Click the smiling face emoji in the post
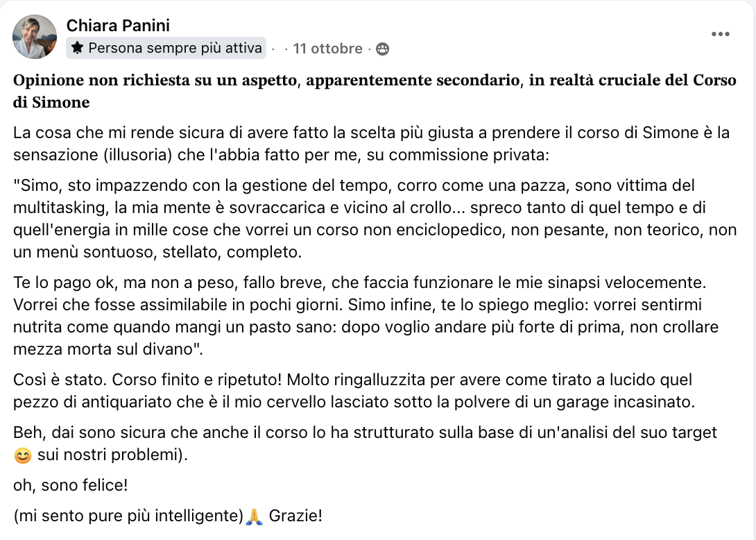This screenshot has width=756, height=540. point(23,456)
